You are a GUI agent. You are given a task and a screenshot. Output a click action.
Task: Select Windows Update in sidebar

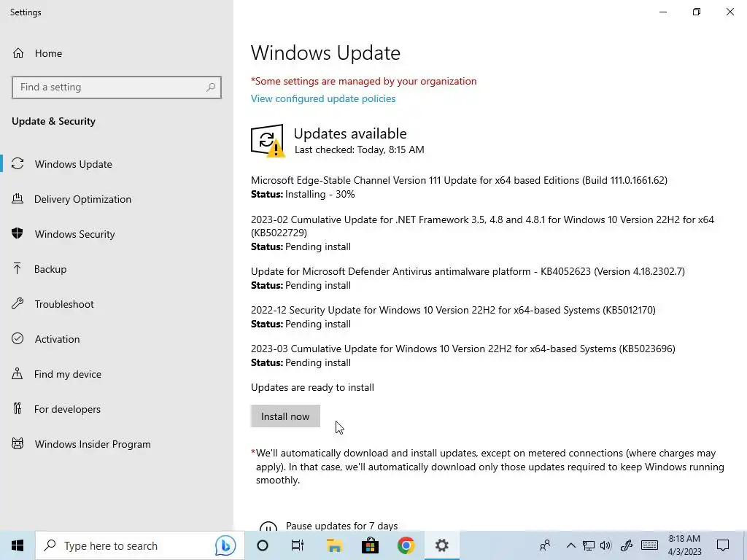pos(117,164)
